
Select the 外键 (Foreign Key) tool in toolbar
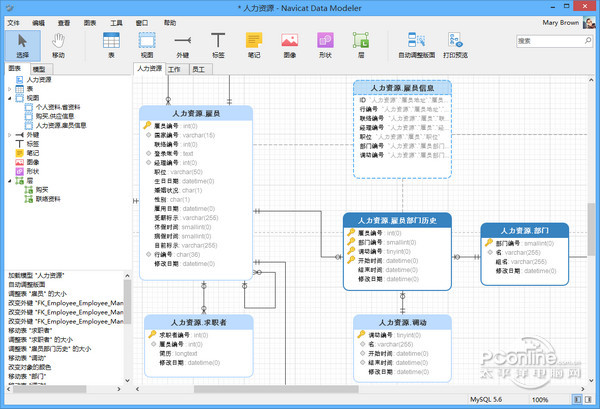click(183, 46)
